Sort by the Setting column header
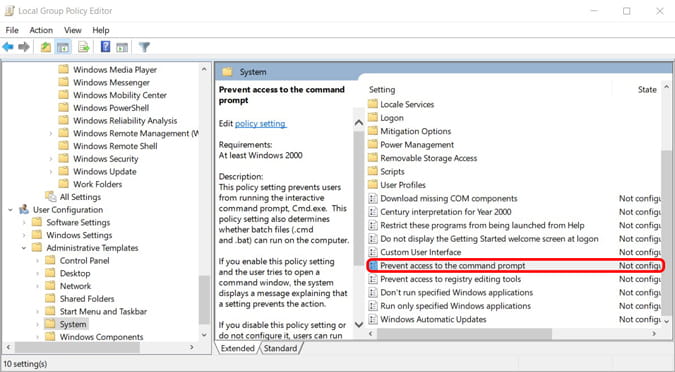Viewport: 675px width, 372px height. click(382, 90)
